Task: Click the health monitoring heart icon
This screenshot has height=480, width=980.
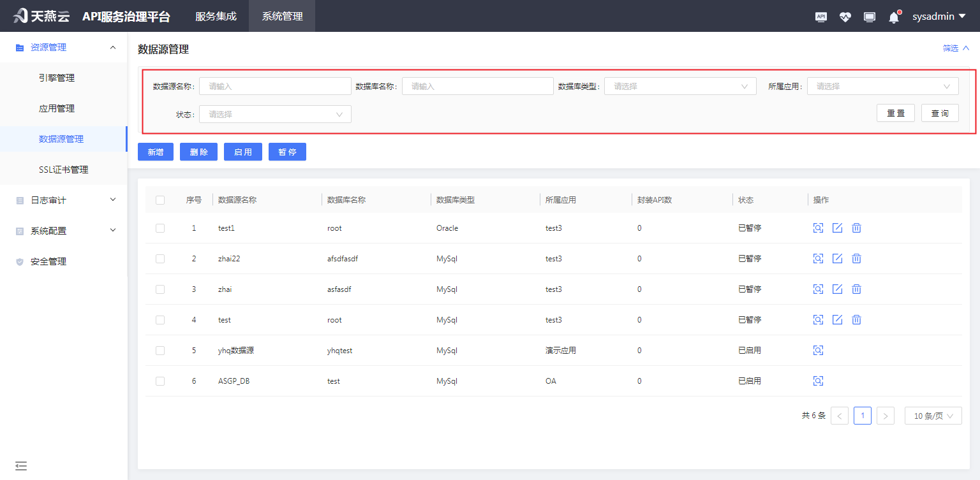Action: pyautogui.click(x=845, y=16)
